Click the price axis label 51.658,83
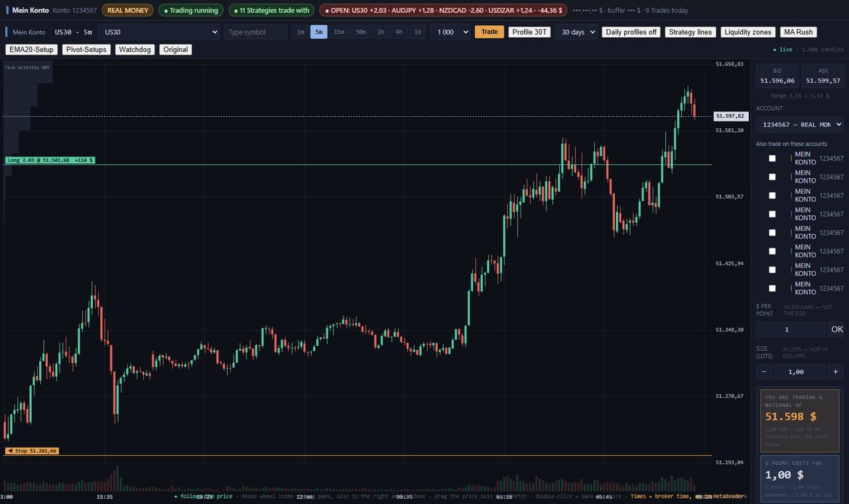This screenshot has width=849, height=504. pos(730,64)
